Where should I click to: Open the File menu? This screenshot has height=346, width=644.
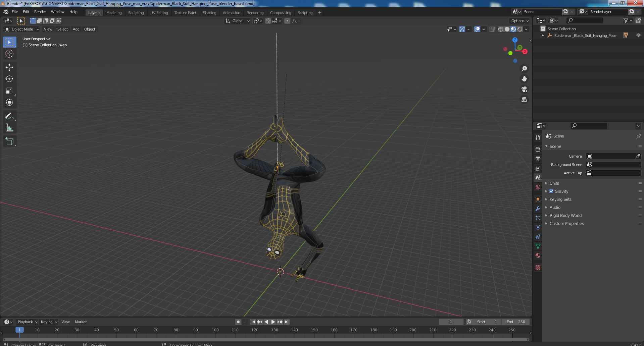click(15, 12)
